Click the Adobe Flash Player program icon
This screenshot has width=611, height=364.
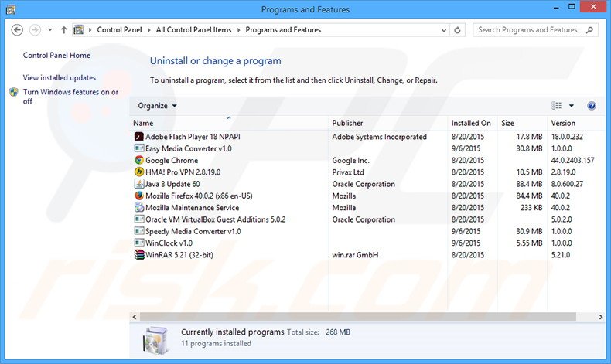click(x=139, y=137)
